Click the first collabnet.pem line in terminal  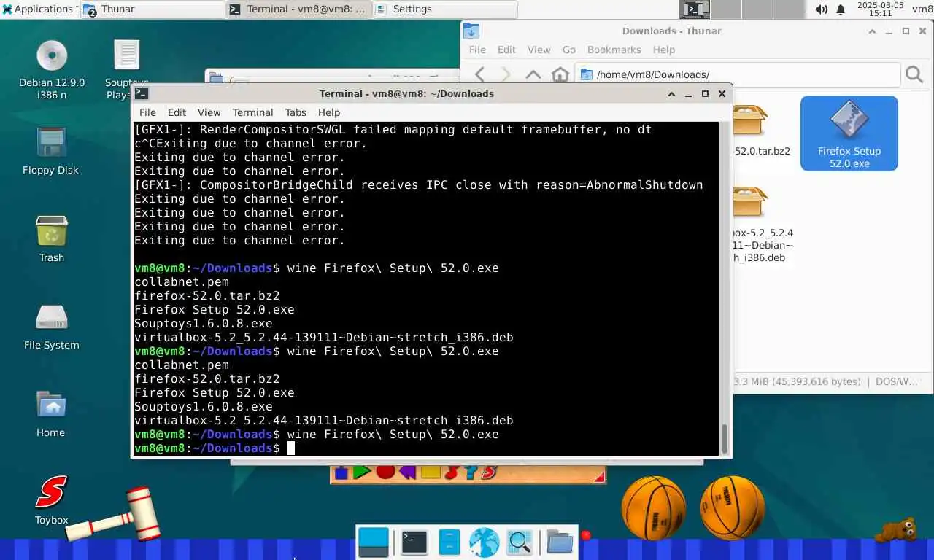tap(182, 282)
